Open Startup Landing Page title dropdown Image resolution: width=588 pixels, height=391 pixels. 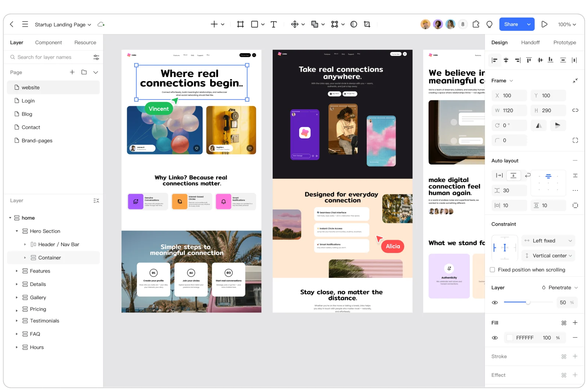89,25
